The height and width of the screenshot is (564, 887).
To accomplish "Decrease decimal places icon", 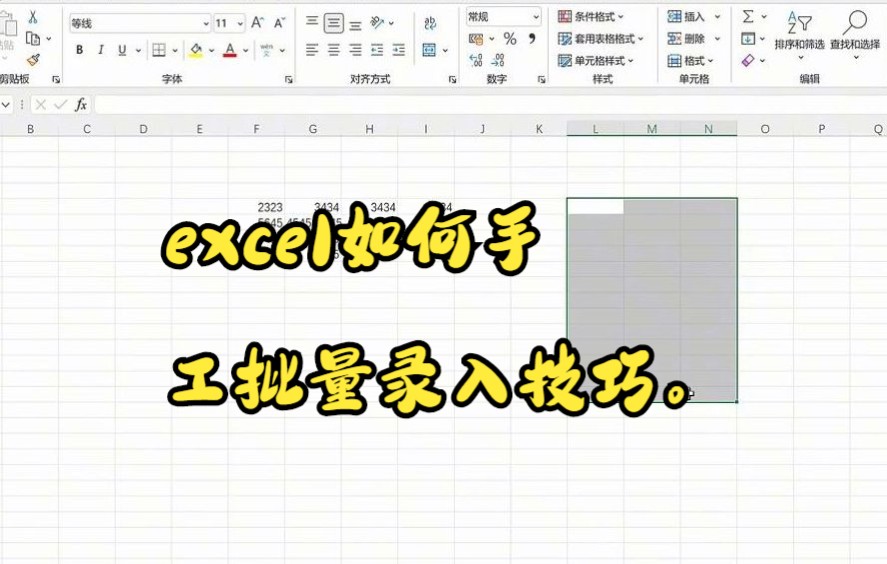I will coord(498,59).
